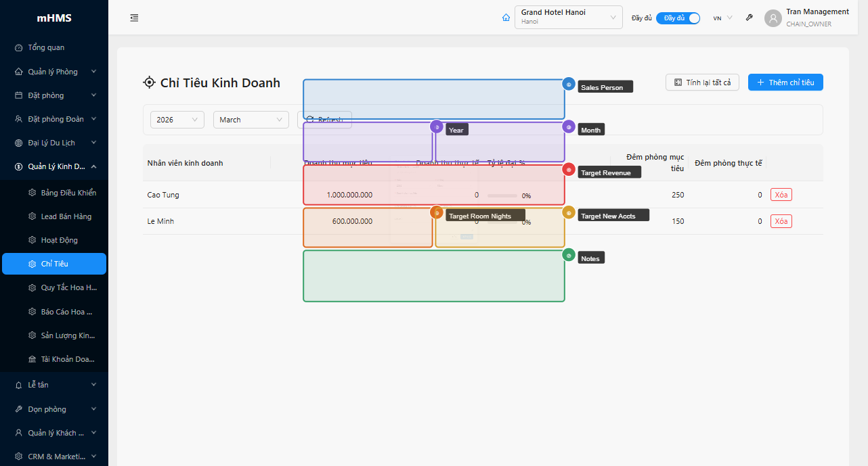Switch language using the VN selector

[722, 18]
